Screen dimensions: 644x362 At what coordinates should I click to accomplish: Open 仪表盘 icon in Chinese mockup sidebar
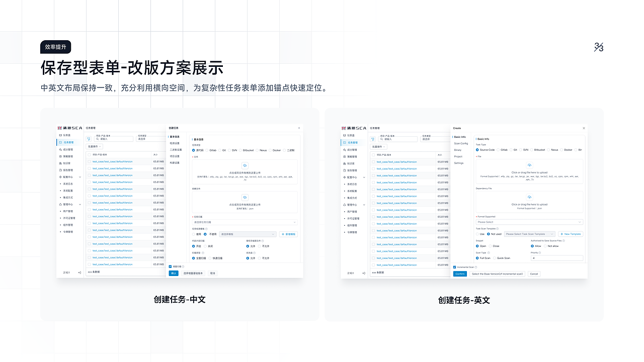pos(61,135)
